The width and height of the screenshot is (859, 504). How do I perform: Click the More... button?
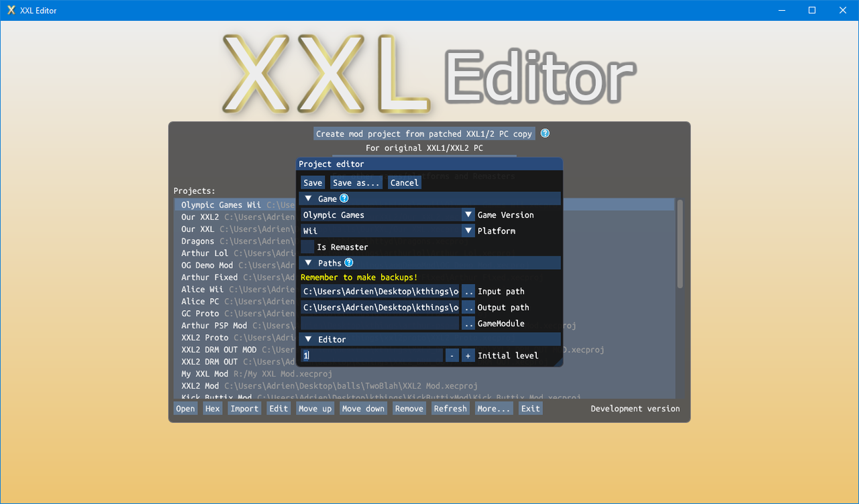[495, 408]
